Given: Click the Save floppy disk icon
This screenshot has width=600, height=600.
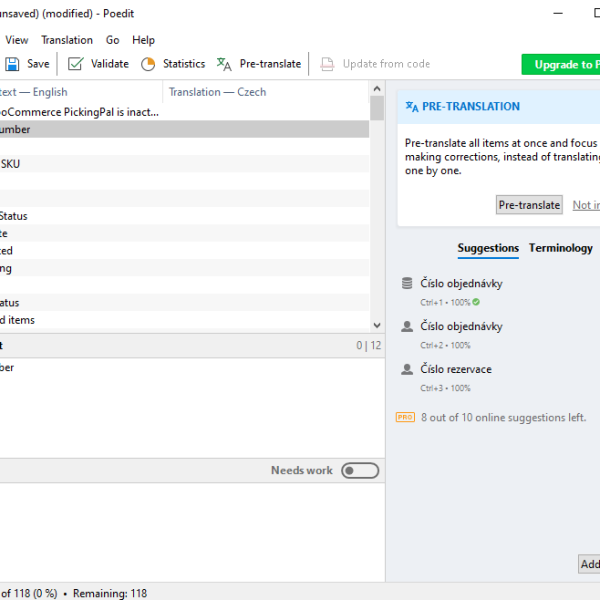Looking at the screenshot, I should [12, 64].
